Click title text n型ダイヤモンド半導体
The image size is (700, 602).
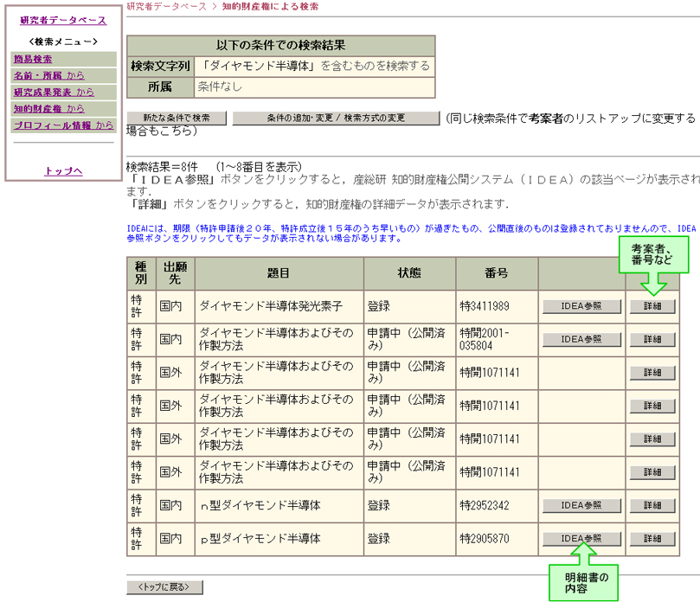tap(260, 505)
